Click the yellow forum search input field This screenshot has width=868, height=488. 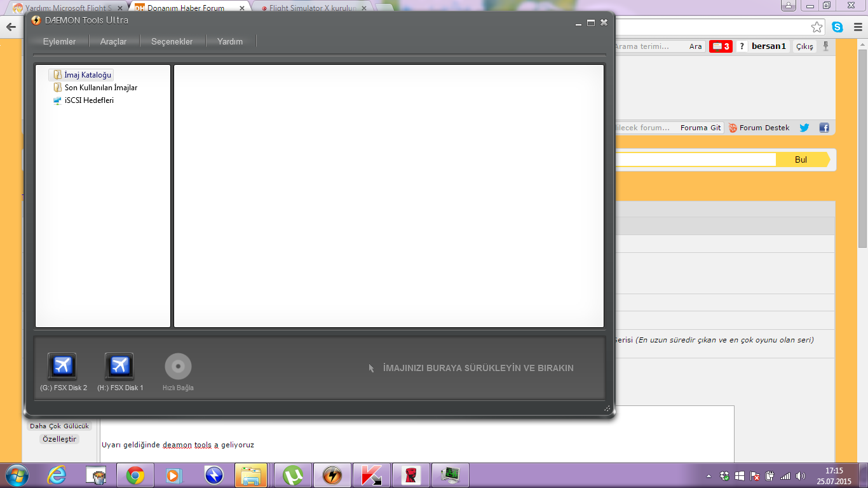tap(695, 159)
